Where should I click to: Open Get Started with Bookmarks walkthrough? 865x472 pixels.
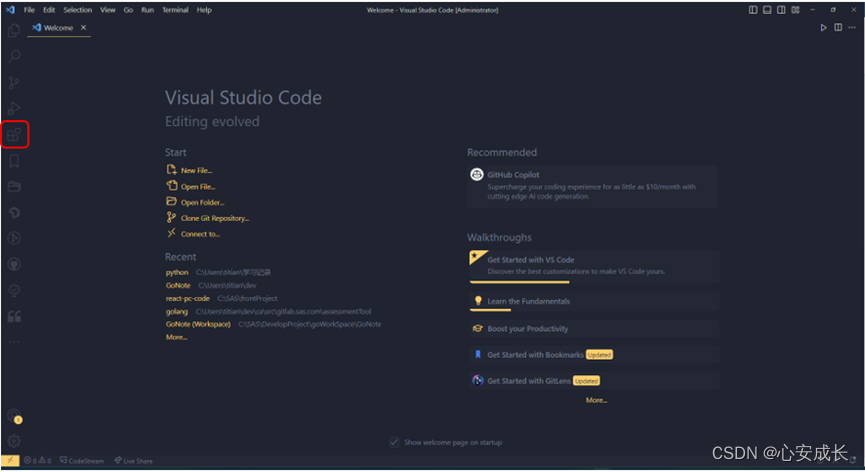594,355
